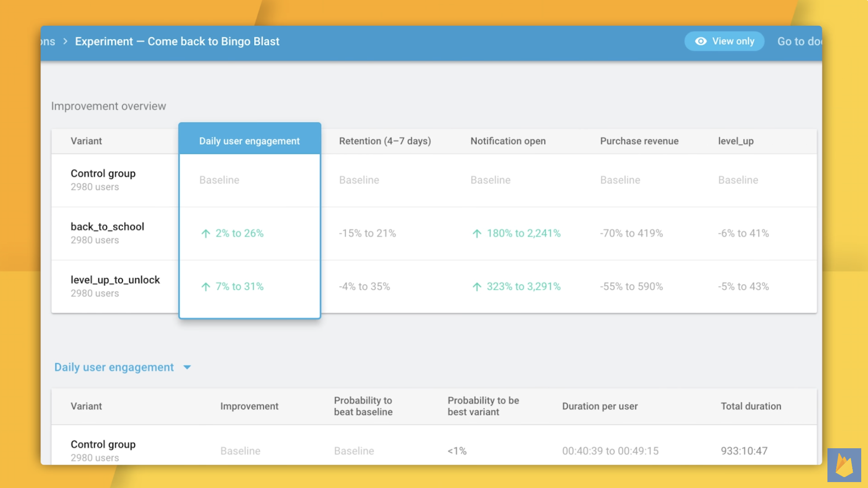Click the Duration per user header
Viewport: 868px width, 488px height.
pyautogui.click(x=600, y=406)
